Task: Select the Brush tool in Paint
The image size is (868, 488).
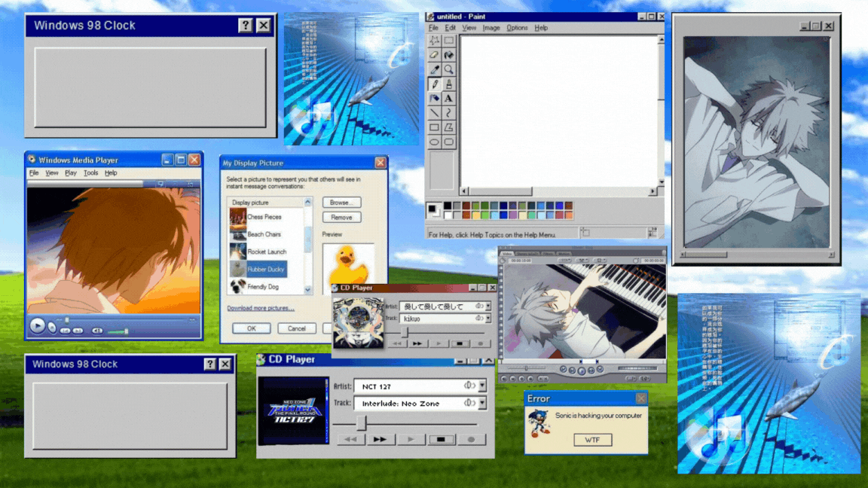Action: pyautogui.click(x=449, y=84)
